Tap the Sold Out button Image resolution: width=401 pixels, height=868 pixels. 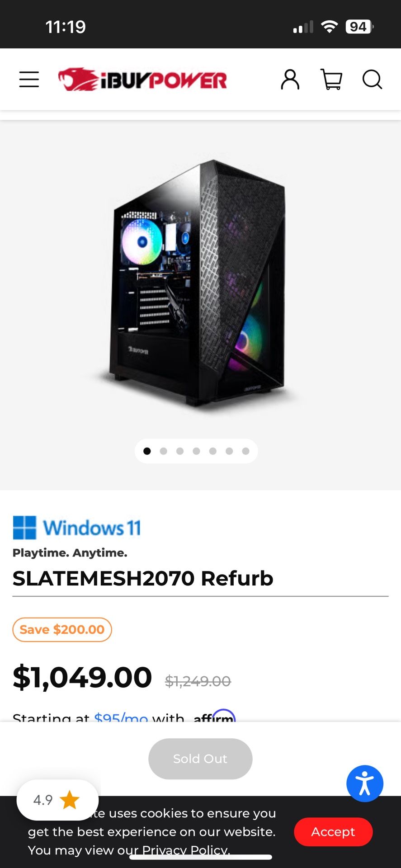[x=200, y=759]
